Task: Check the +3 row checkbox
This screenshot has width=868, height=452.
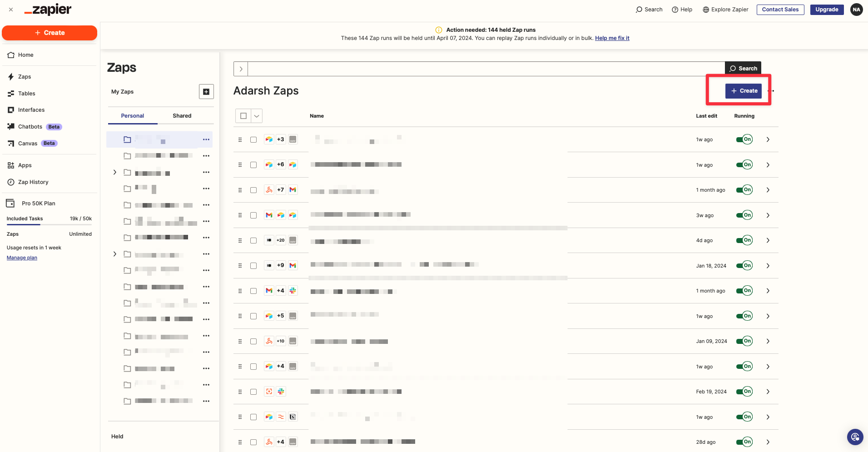Action: (x=253, y=139)
